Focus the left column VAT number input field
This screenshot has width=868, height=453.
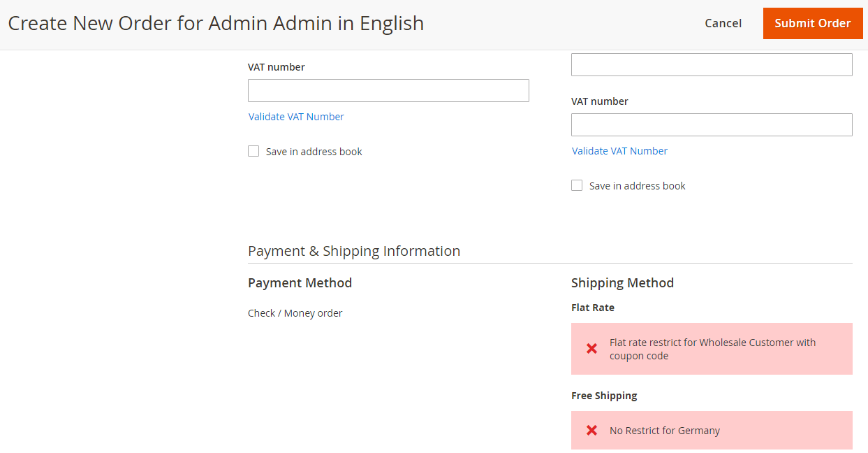388,90
